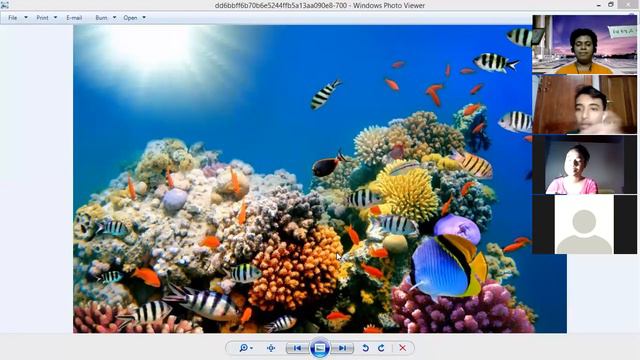Rotate the photo counterclockwise

pyautogui.click(x=365, y=348)
